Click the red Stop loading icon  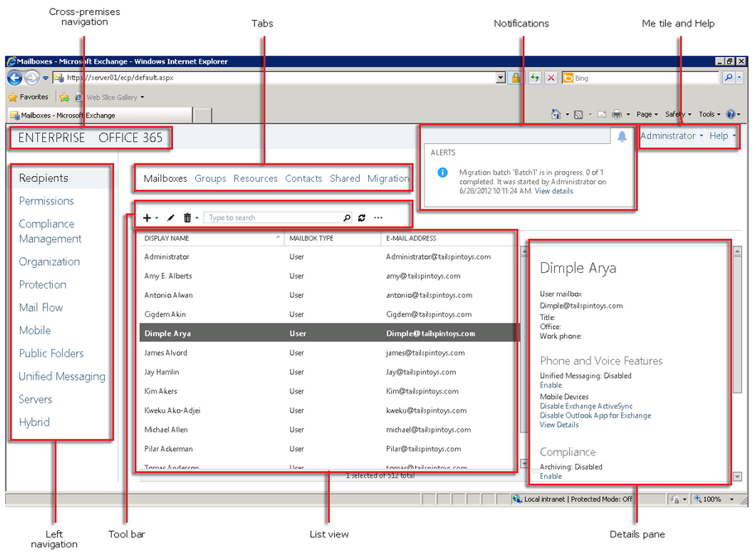click(x=551, y=78)
